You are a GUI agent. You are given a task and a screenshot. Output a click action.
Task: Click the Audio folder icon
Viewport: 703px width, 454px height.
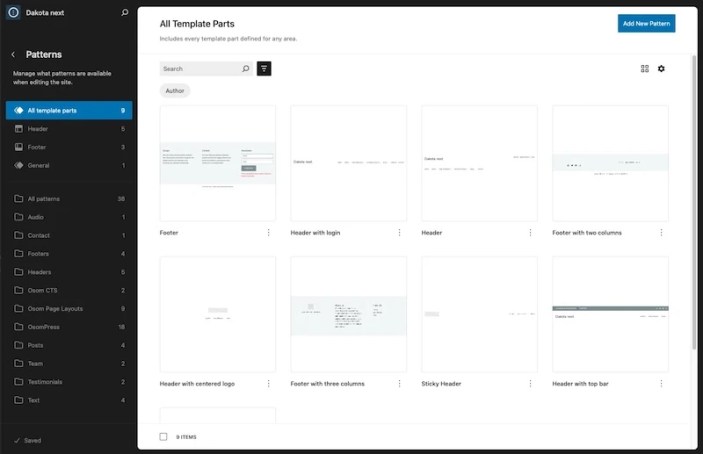pyautogui.click(x=18, y=217)
